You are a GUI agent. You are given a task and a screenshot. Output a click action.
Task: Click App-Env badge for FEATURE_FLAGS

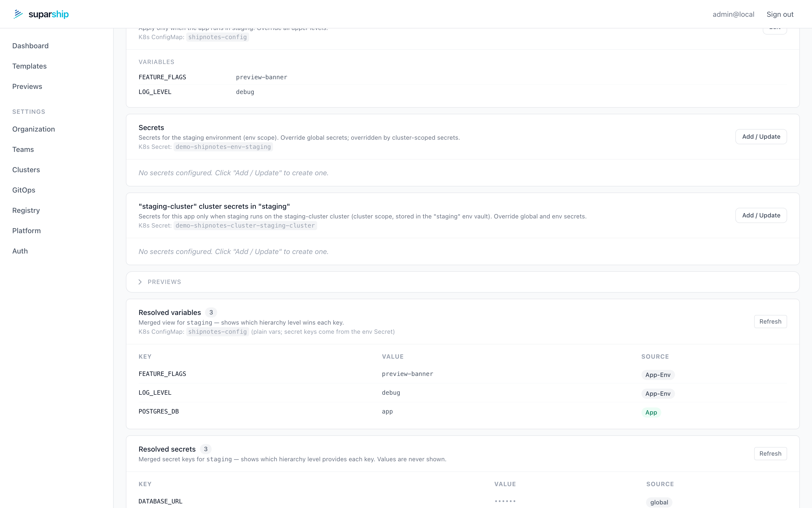point(658,375)
